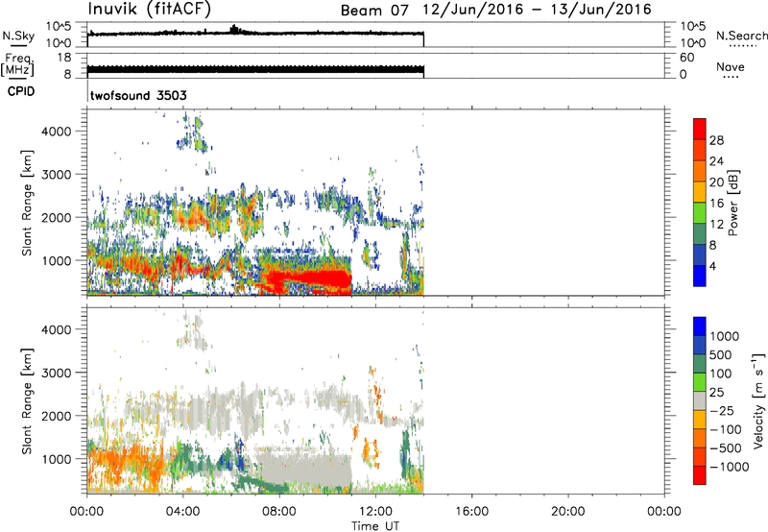This screenshot has width=768, height=532.
Task: Click the 'twofsound 3503' CPID text
Action: pyautogui.click(x=138, y=95)
